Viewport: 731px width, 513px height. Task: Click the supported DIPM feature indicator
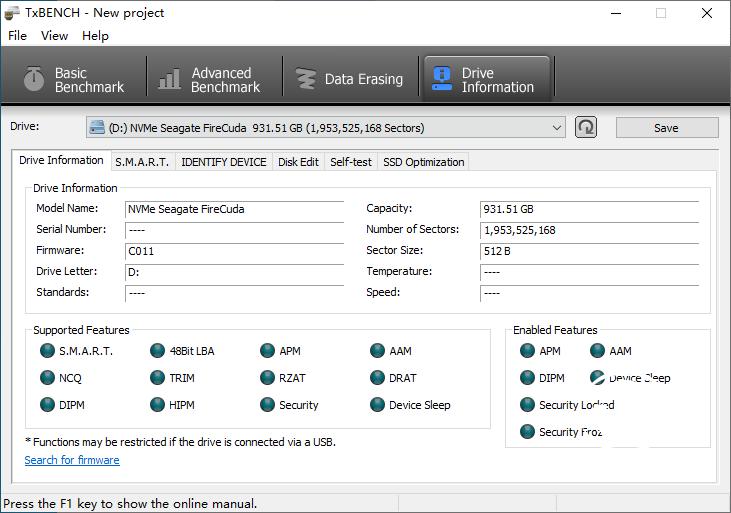48,405
